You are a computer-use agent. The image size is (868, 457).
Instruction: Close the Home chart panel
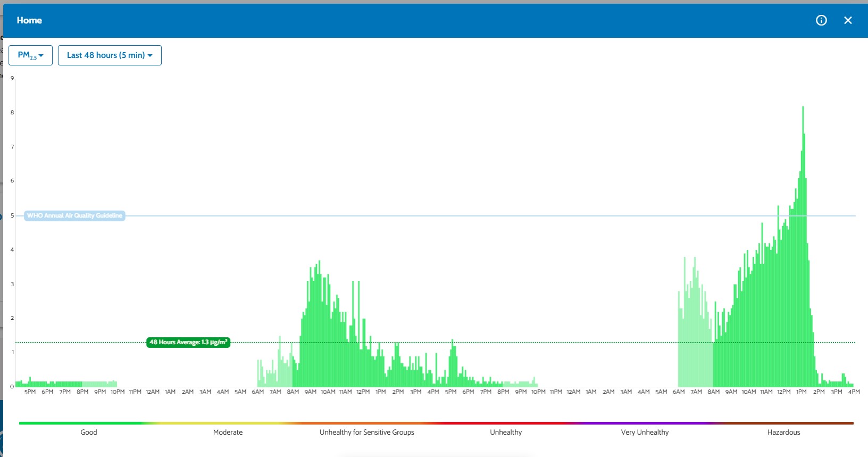(848, 20)
